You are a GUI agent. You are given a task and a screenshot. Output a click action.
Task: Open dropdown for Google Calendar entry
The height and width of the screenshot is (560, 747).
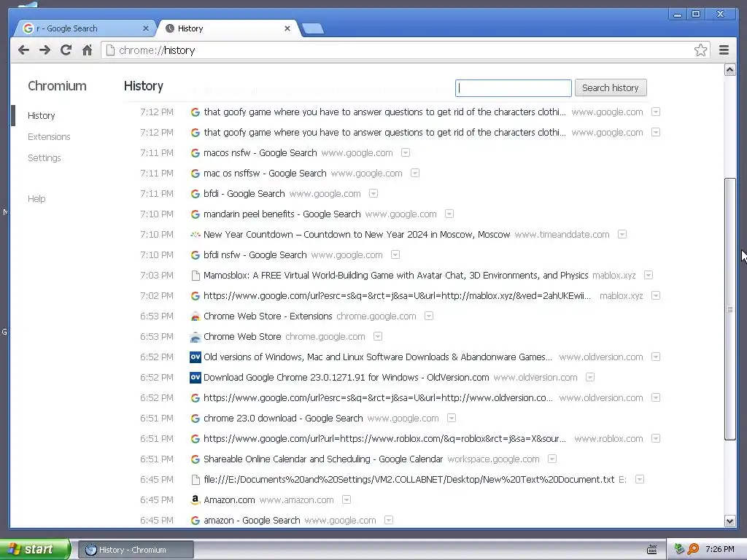(x=552, y=459)
